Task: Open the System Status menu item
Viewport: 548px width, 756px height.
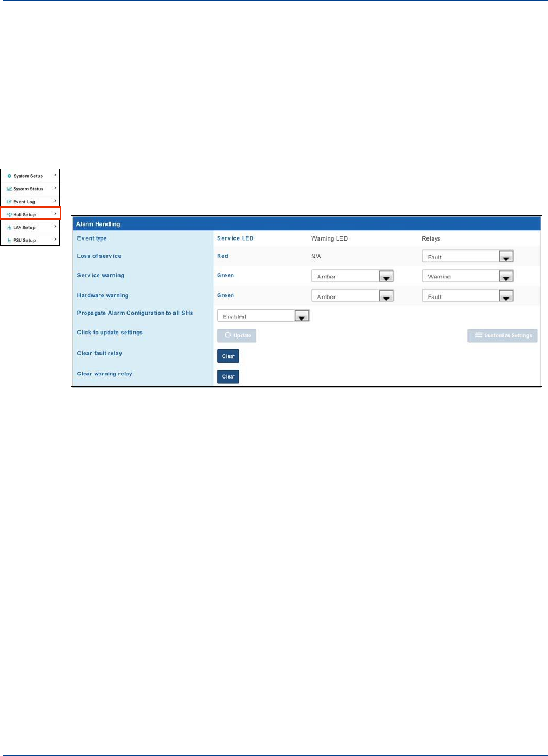Action: (x=30, y=189)
